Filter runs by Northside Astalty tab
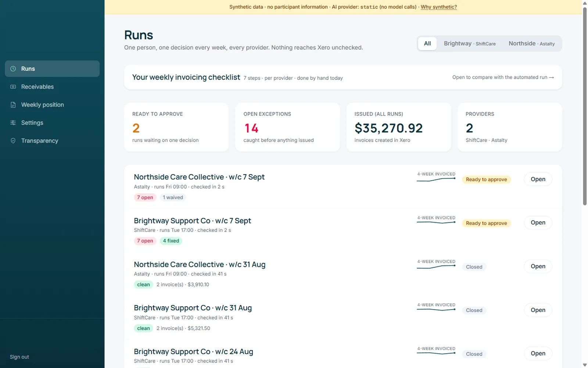This screenshot has height=368, width=588. [x=532, y=43]
